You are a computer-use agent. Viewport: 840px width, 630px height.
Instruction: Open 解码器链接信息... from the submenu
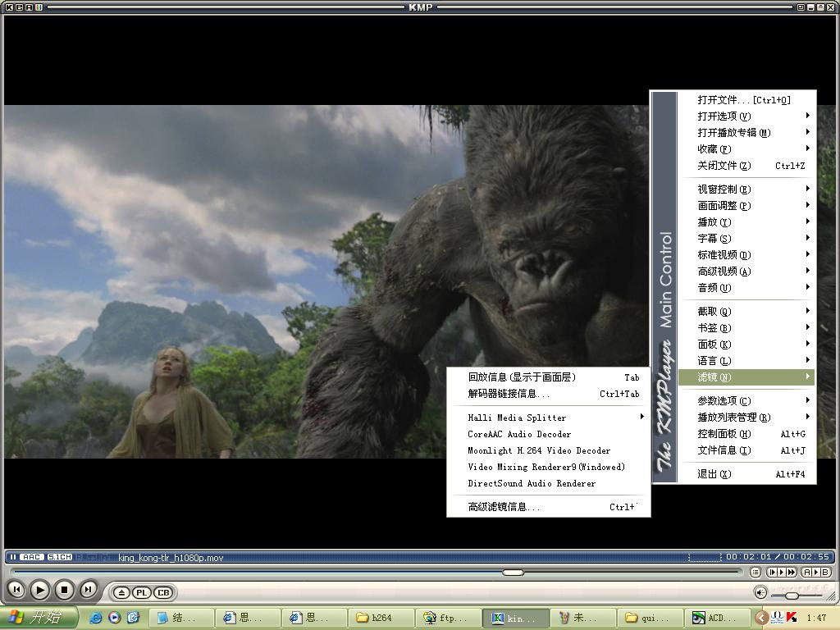[x=549, y=394]
